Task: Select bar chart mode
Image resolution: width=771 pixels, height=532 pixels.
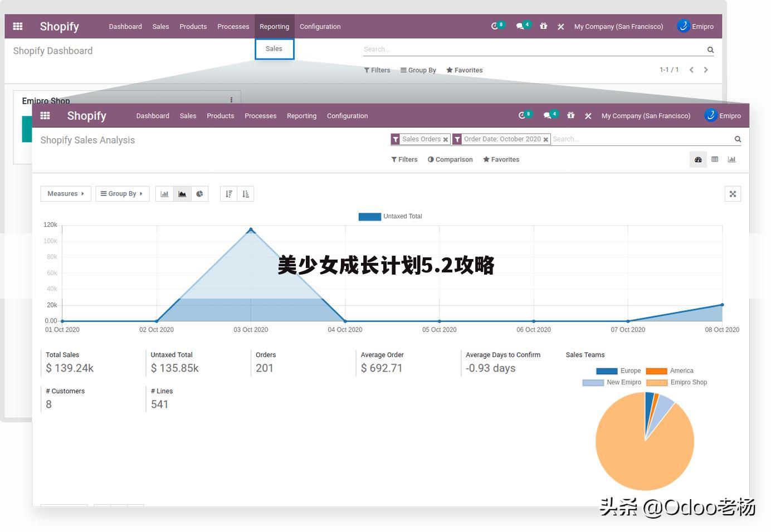Action: coord(164,194)
